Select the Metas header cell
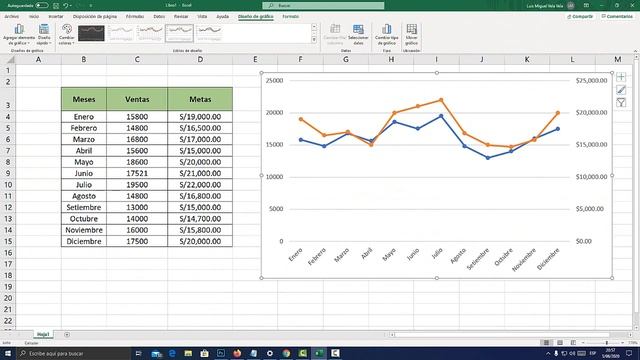 (200, 99)
